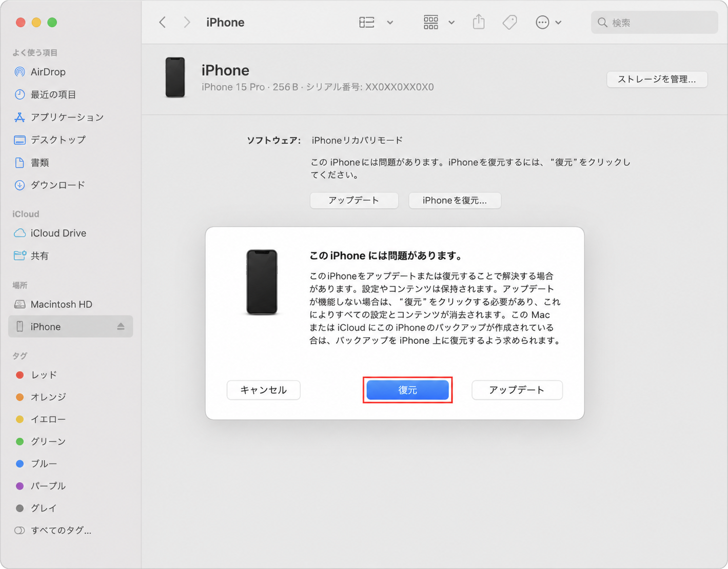
Task: Select Macintosh HD in sidebar
Action: point(70,304)
